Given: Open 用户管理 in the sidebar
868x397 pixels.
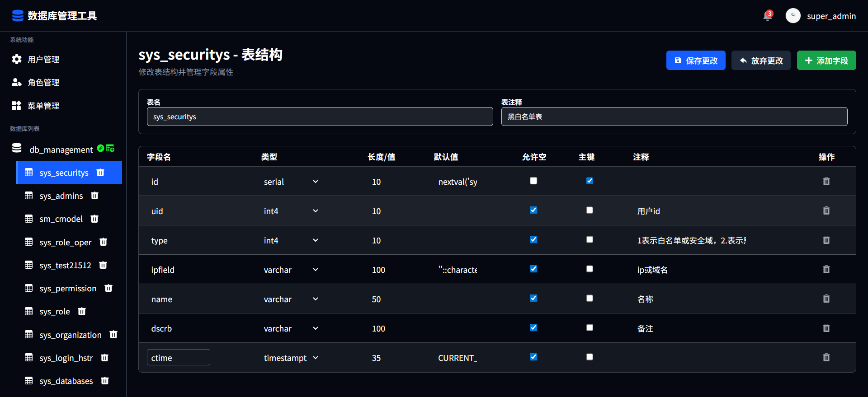Looking at the screenshot, I should (43, 60).
